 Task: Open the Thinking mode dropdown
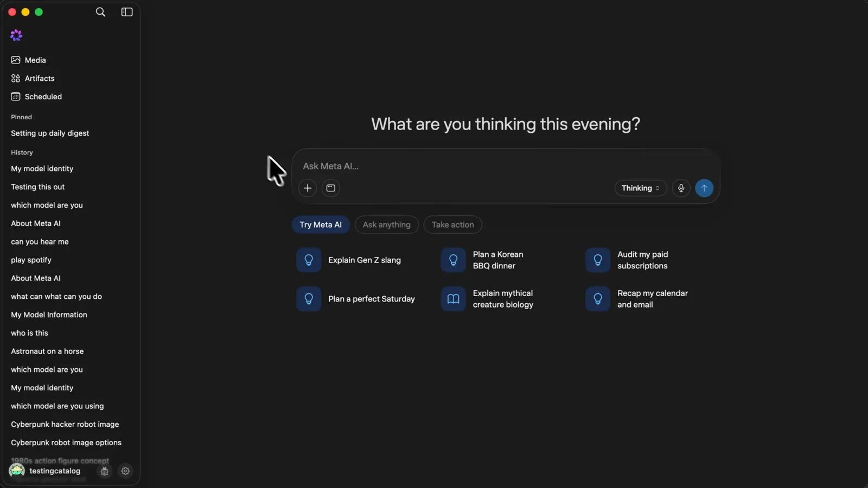click(641, 188)
